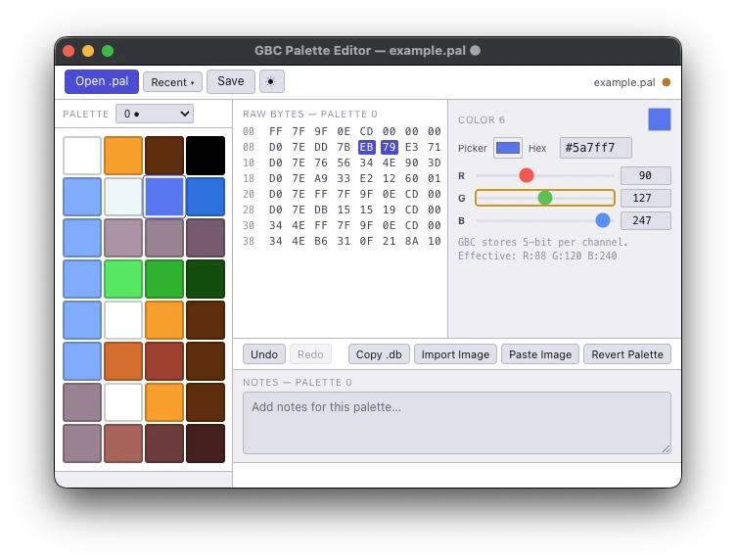The image size is (736, 560).
Task: Expand the Recent files dropdown
Action: click(x=172, y=82)
